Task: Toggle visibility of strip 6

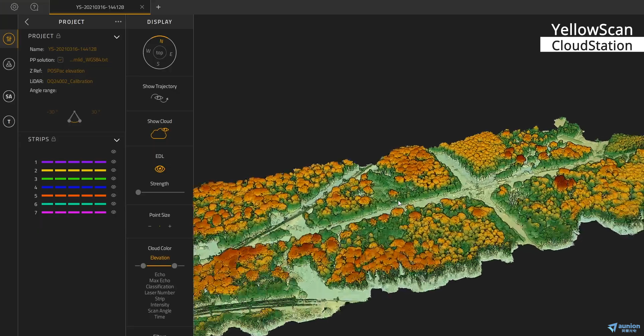Action: 113,204
